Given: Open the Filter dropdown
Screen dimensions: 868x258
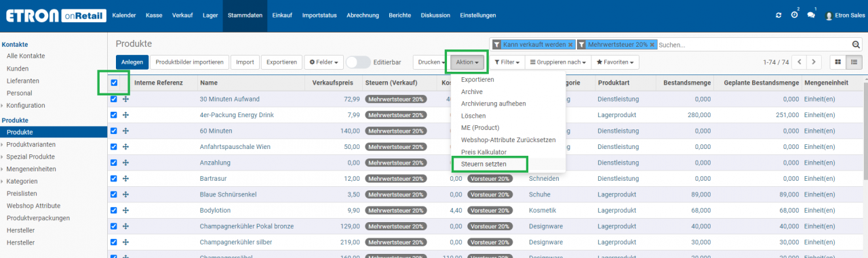Looking at the screenshot, I should click(507, 62).
